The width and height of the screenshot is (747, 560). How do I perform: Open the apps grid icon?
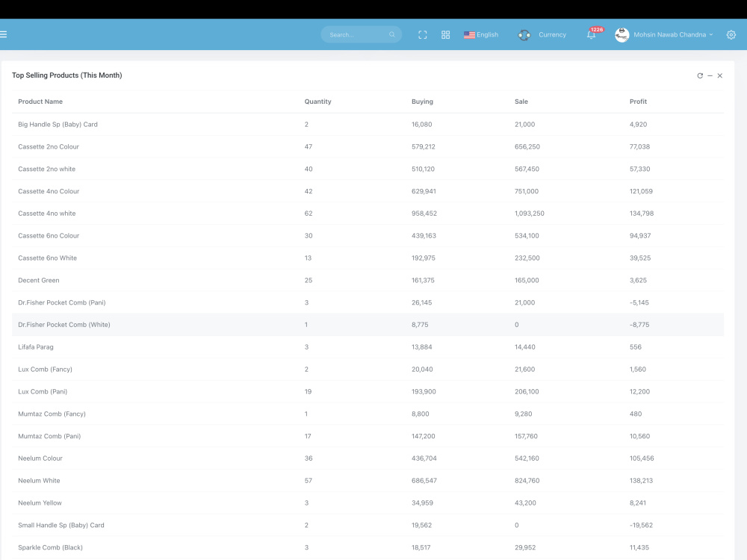(x=445, y=35)
